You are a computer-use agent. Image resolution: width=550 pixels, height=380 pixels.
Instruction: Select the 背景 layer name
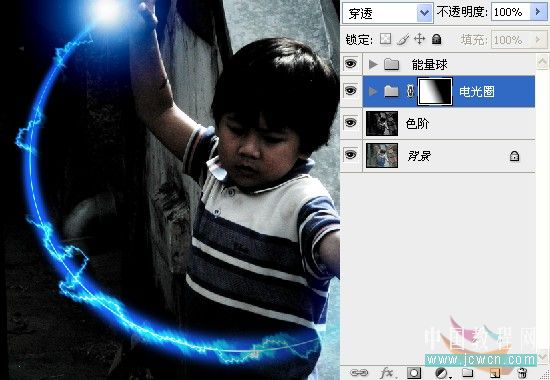point(420,155)
